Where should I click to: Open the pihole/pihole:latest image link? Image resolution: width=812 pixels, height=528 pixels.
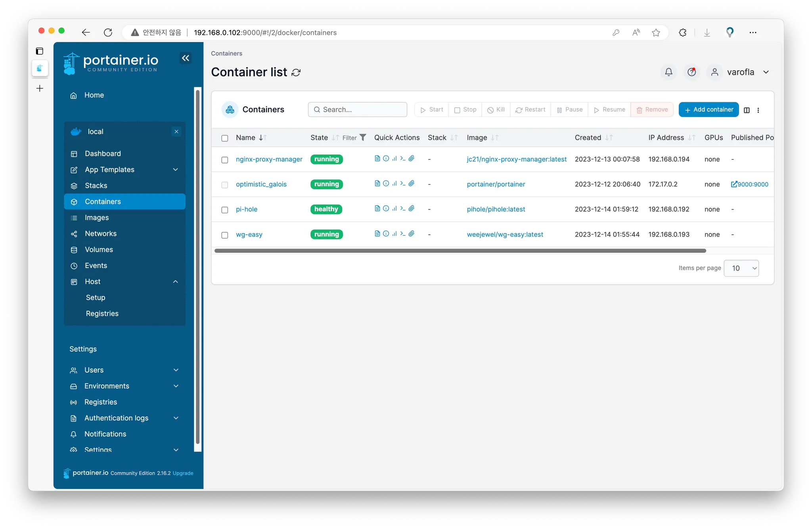[x=496, y=209]
